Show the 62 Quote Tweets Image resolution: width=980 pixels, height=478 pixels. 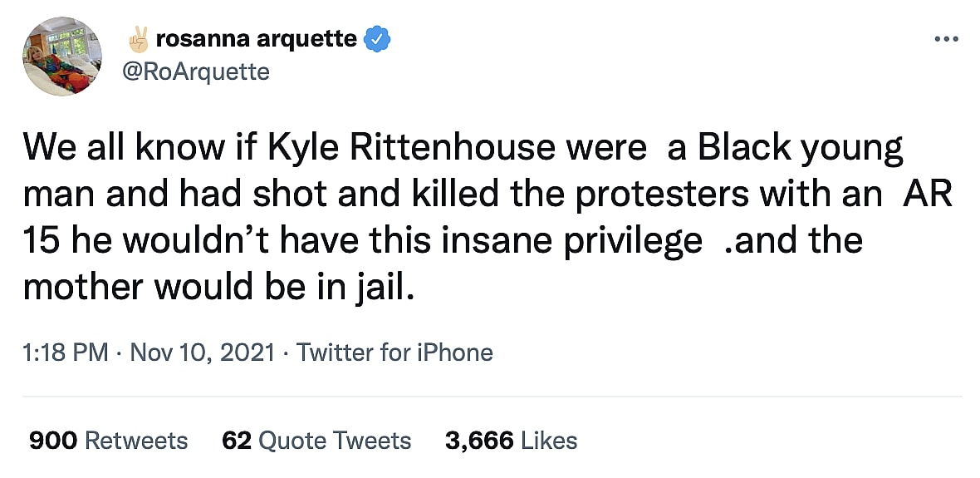[x=316, y=440]
